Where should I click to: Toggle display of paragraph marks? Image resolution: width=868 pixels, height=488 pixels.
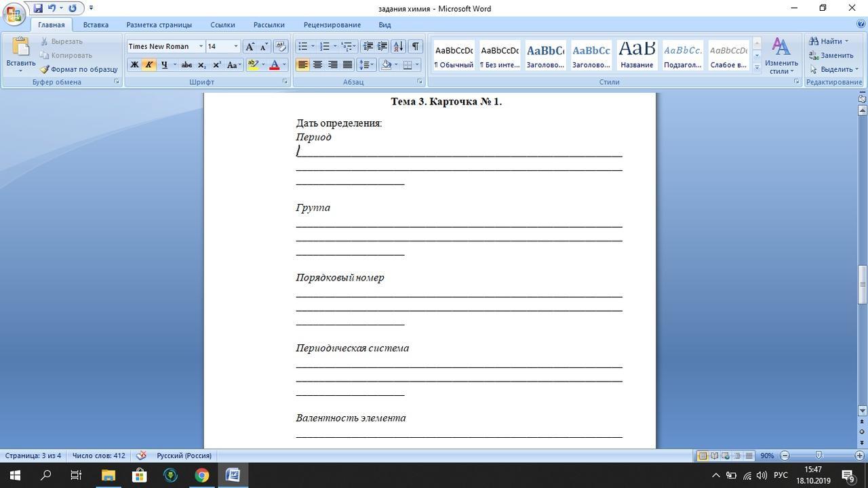(416, 46)
